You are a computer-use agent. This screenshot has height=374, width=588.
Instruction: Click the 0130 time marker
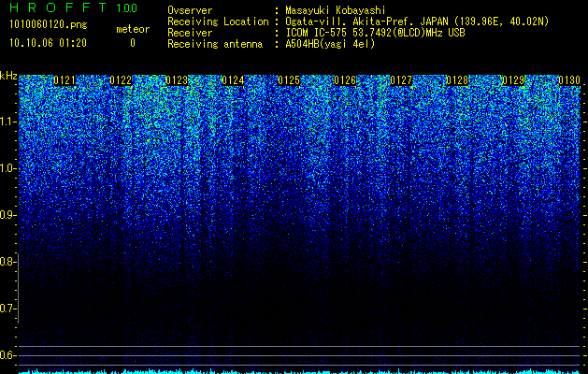pos(569,80)
